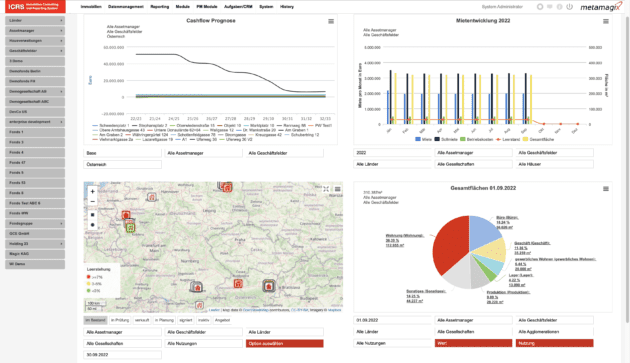Open the red 'Option auswählen' dropdown
The width and height of the screenshot is (630, 363).
(284, 344)
